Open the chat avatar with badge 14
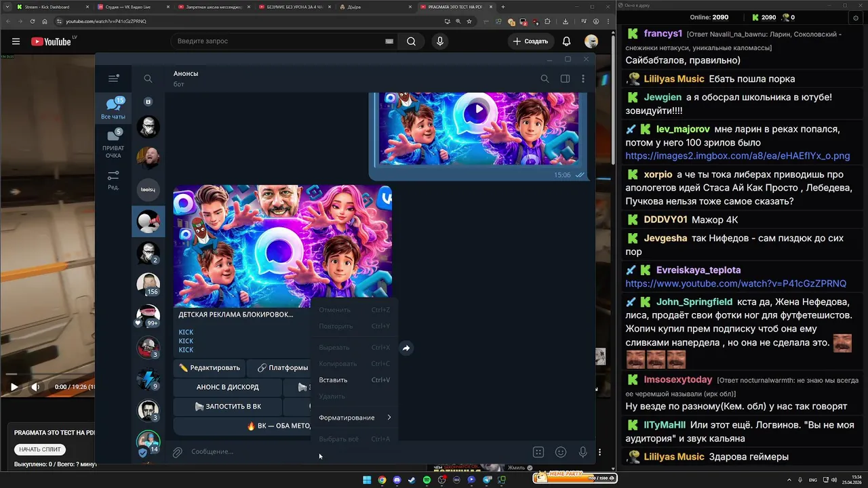The width and height of the screenshot is (868, 488). tap(148, 442)
